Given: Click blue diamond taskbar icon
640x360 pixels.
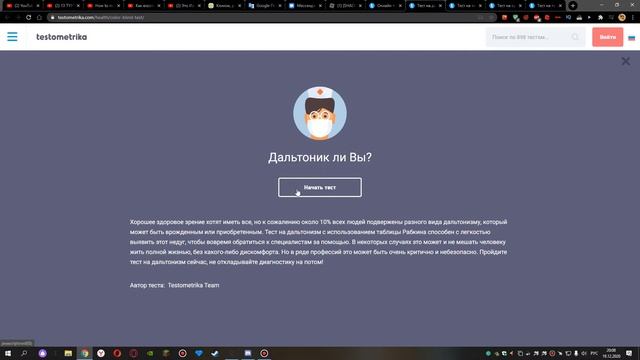Looking at the screenshot, I should click(x=199, y=353).
